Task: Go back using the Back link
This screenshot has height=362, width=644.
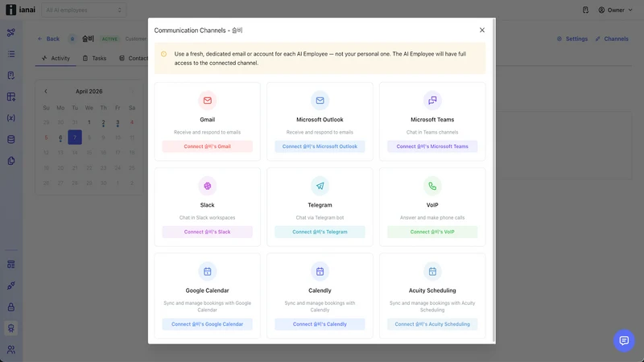Action: pos(48,39)
